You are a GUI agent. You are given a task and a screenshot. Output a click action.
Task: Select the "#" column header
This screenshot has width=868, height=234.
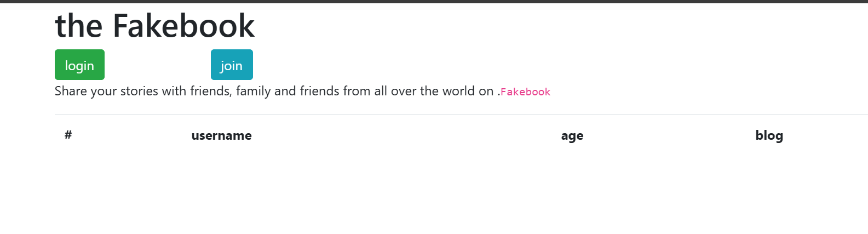[68, 135]
